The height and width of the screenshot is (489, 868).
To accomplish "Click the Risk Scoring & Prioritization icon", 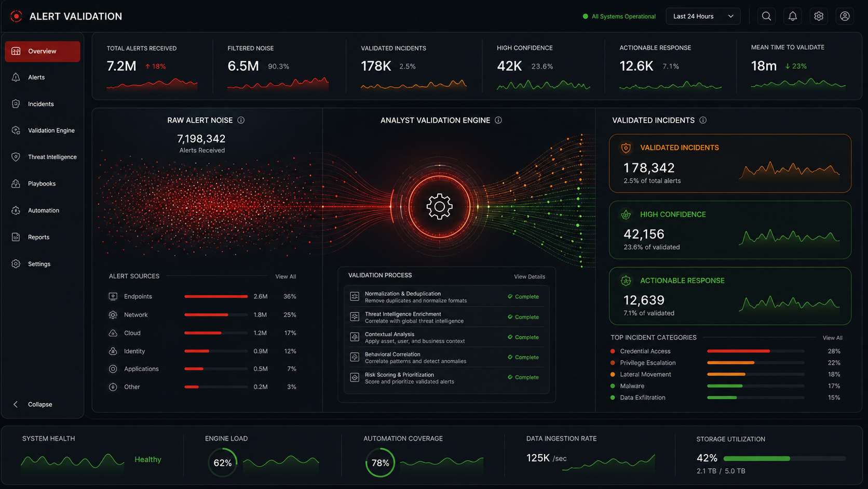I will (x=355, y=377).
